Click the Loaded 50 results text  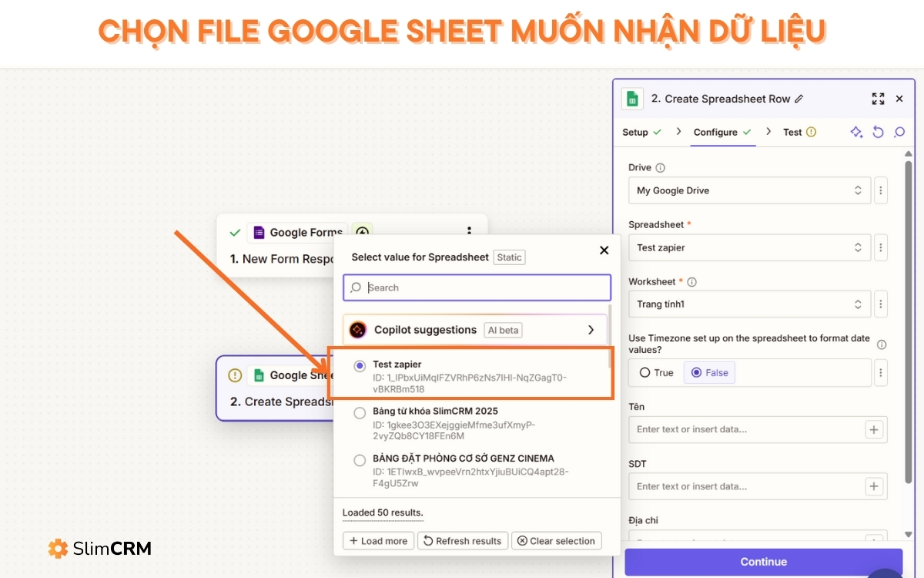(x=383, y=512)
